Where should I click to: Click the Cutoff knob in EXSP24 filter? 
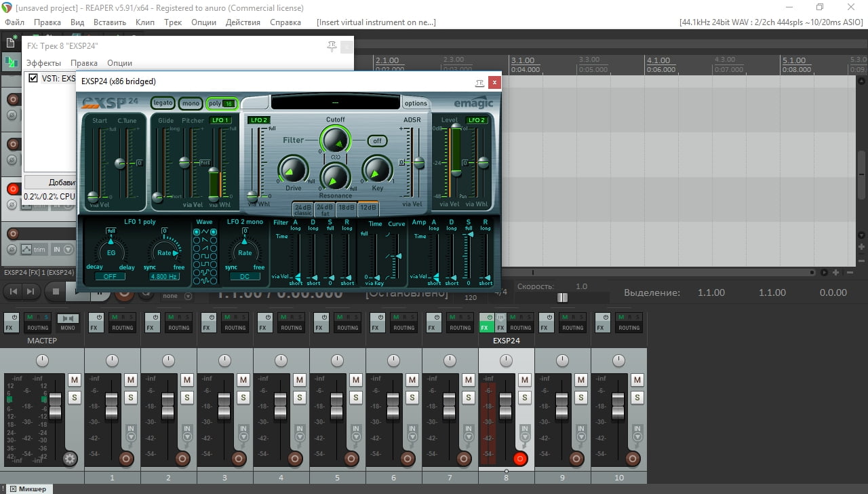335,140
